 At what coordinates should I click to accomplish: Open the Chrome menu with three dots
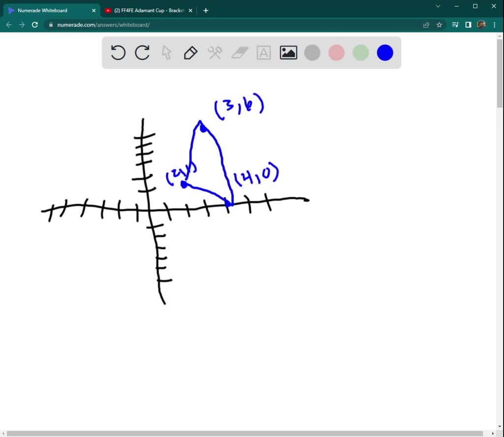[494, 25]
